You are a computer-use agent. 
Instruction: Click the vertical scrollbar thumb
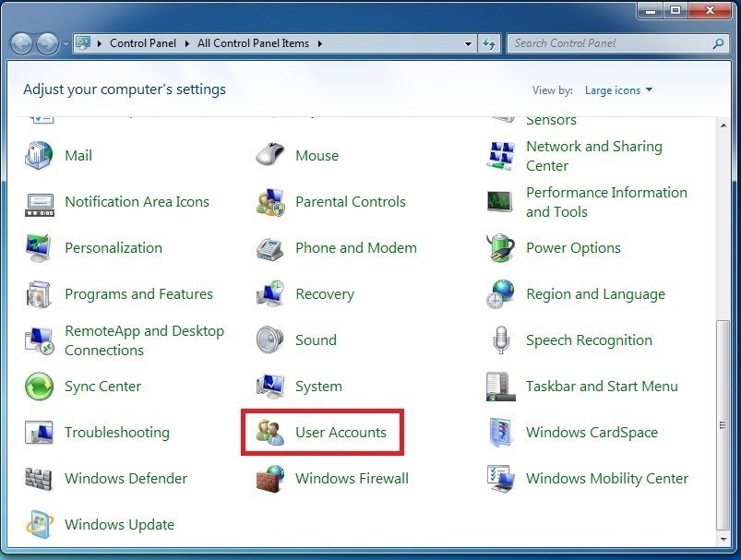[723, 425]
